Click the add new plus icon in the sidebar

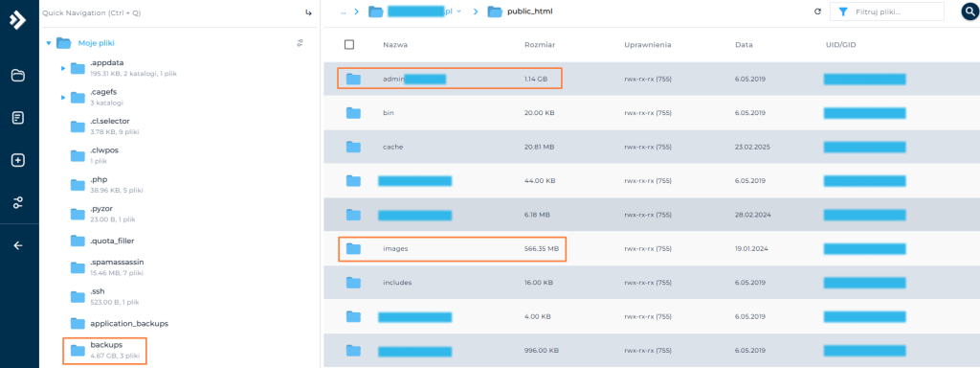[x=18, y=160]
